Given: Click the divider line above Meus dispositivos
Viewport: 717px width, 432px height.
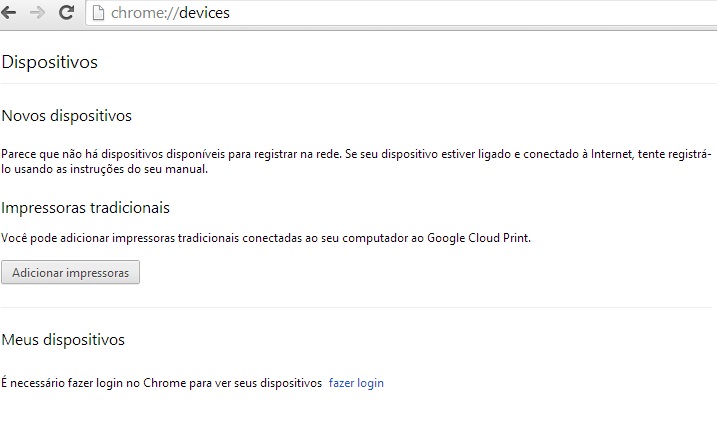Looking at the screenshot, I should coord(358,307).
